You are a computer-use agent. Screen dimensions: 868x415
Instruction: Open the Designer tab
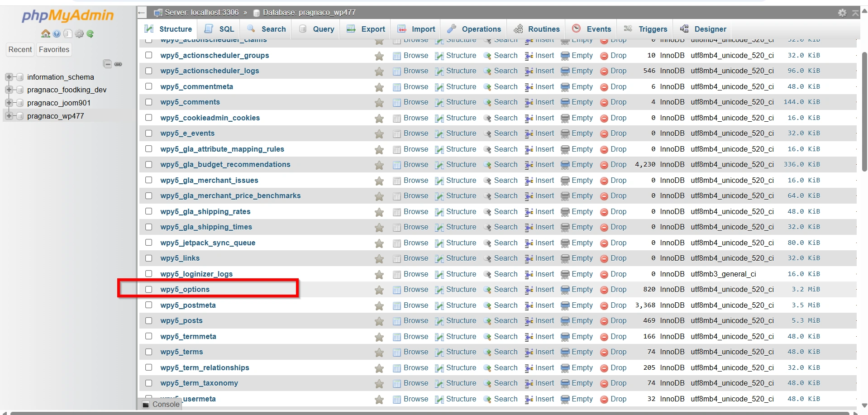(x=703, y=29)
